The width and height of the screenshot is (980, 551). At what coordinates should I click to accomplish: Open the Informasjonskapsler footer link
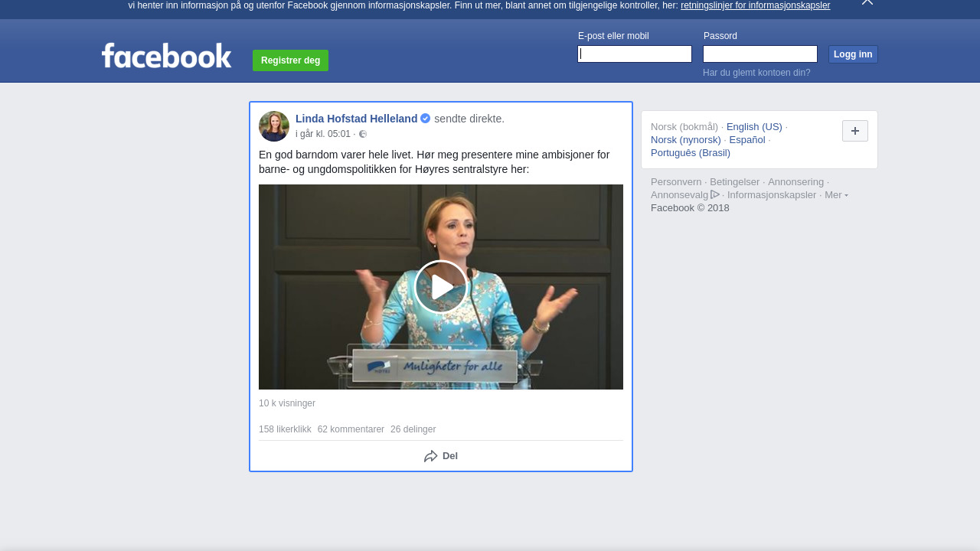click(772, 195)
